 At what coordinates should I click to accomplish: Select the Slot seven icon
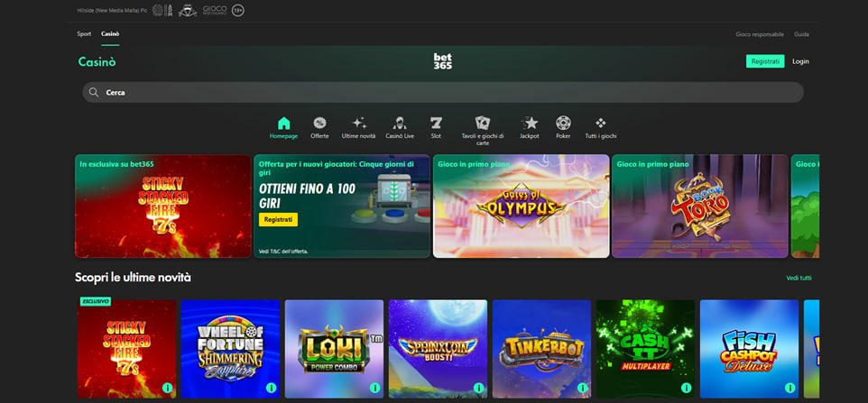(x=436, y=123)
